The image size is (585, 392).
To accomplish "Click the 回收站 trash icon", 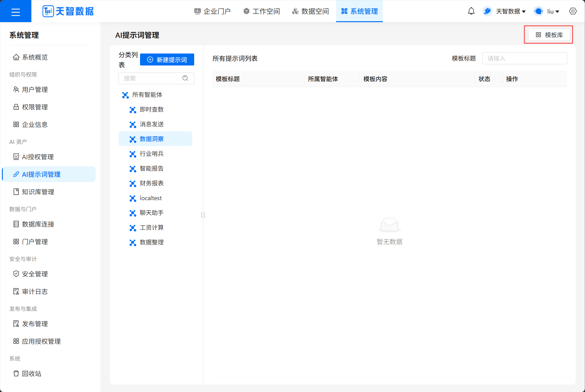I will click(x=16, y=374).
